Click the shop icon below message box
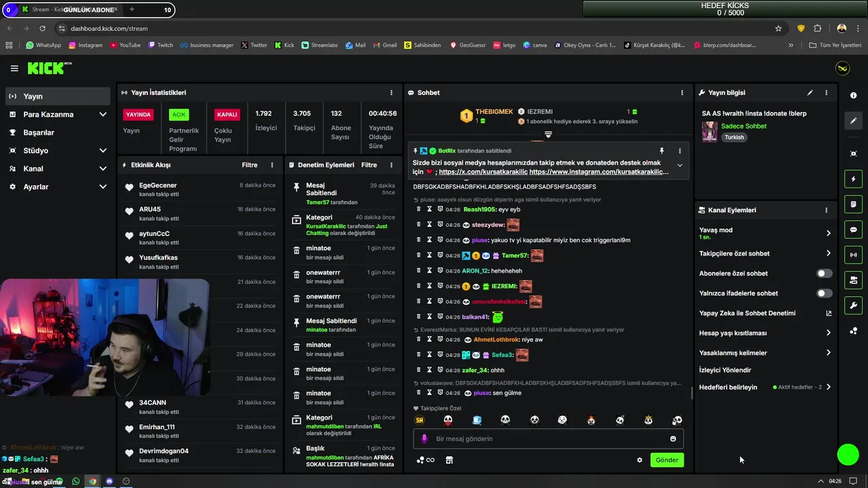 pyautogui.click(x=448, y=460)
